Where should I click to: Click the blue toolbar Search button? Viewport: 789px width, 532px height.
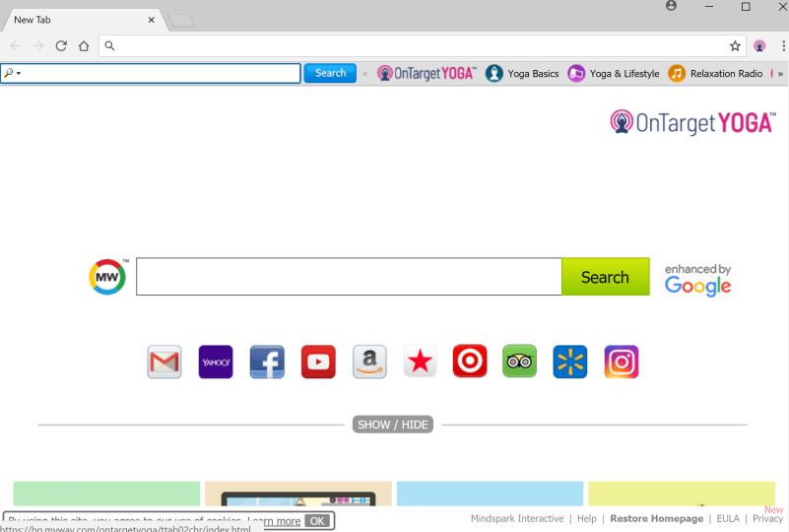coord(330,73)
